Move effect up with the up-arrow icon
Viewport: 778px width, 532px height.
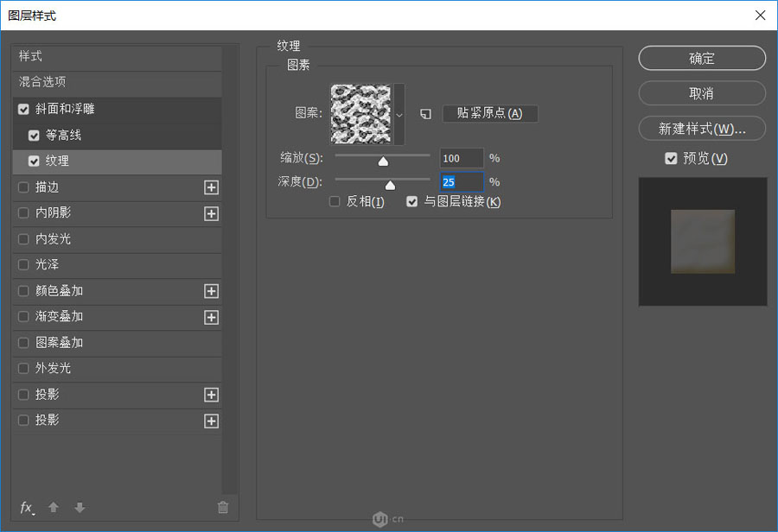pyautogui.click(x=53, y=508)
